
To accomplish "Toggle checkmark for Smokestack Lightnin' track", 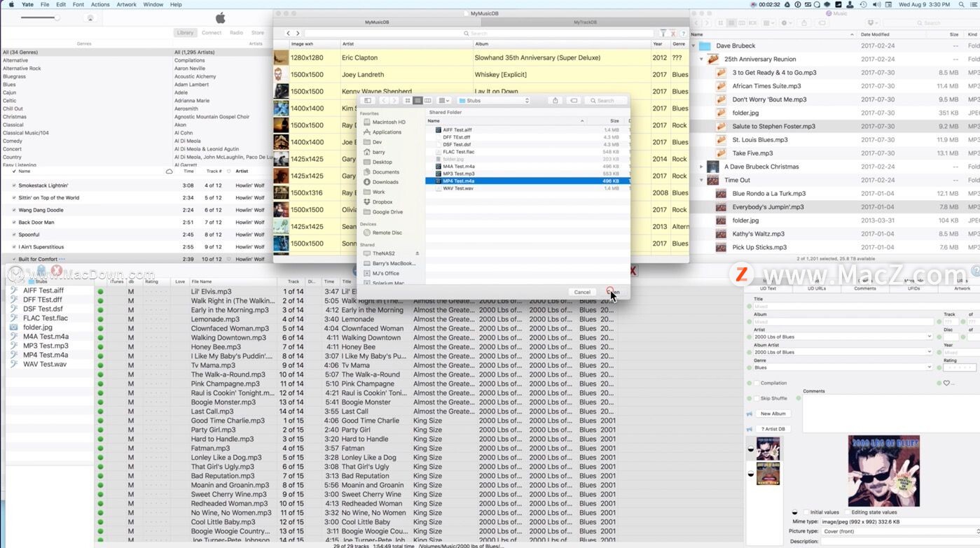I will 14,185.
